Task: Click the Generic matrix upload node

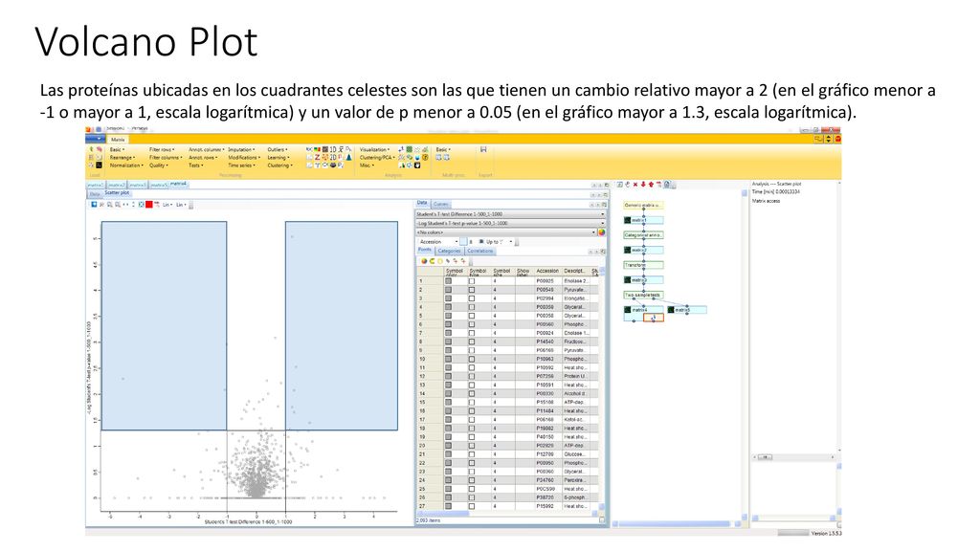Action: click(643, 205)
